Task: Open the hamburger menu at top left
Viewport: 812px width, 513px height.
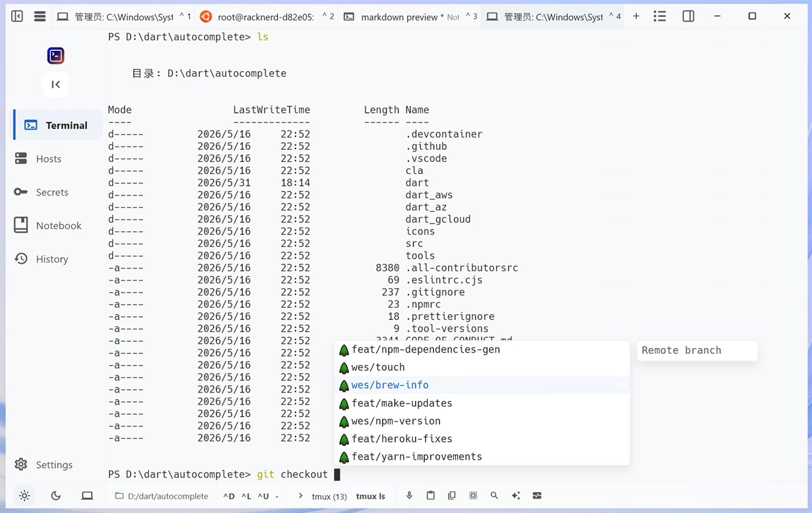Action: 40,16
